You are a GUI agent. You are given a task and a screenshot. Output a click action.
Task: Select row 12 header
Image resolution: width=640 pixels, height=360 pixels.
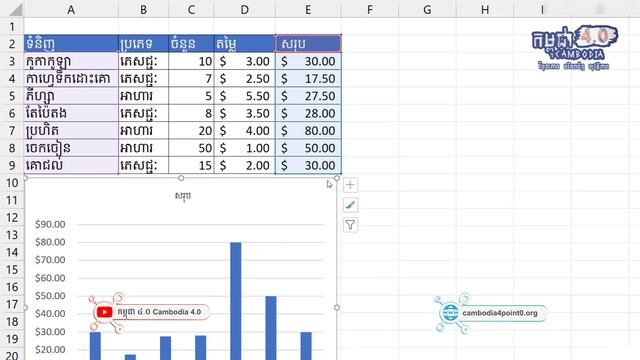pyautogui.click(x=12, y=218)
